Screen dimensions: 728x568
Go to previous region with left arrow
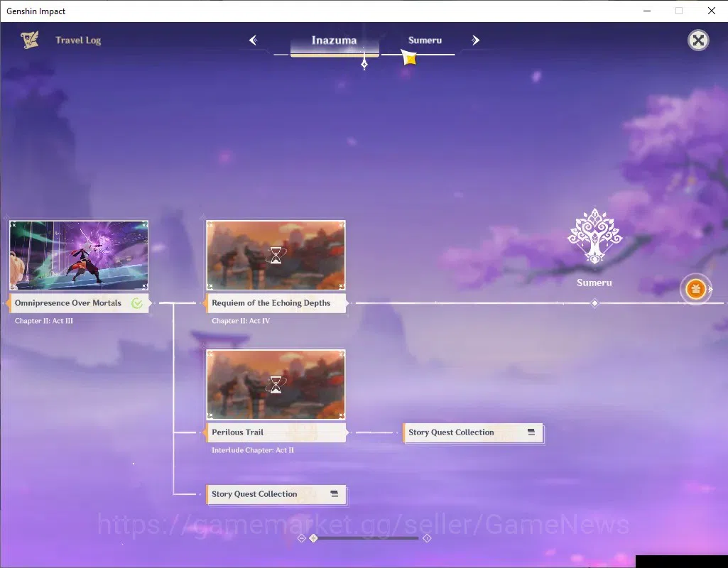254,40
